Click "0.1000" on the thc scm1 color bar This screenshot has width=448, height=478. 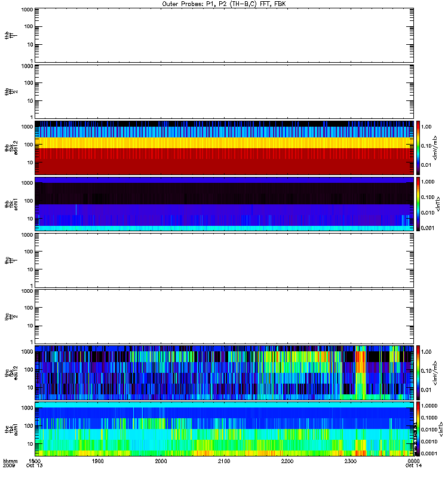[429, 418]
